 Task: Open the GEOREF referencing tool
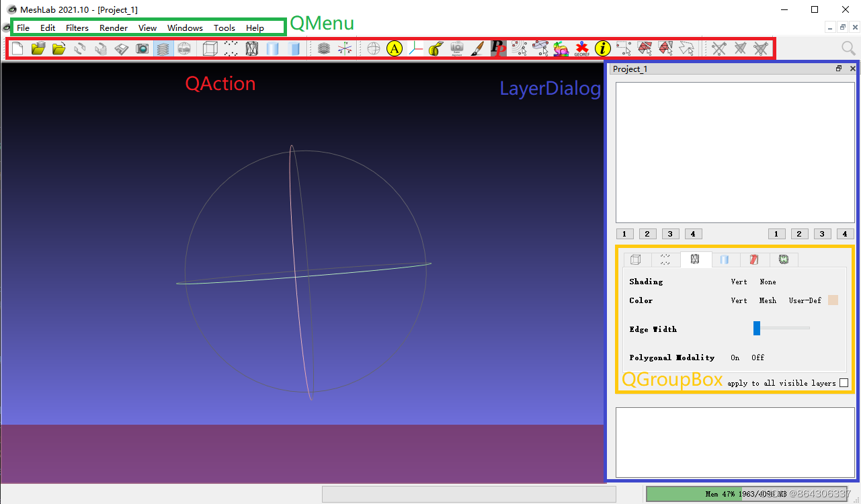582,48
